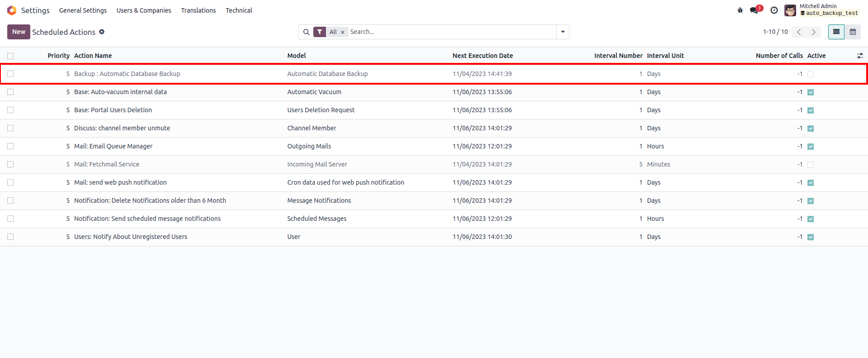Click the Search input field
The image size is (868, 358).
[x=452, y=32]
